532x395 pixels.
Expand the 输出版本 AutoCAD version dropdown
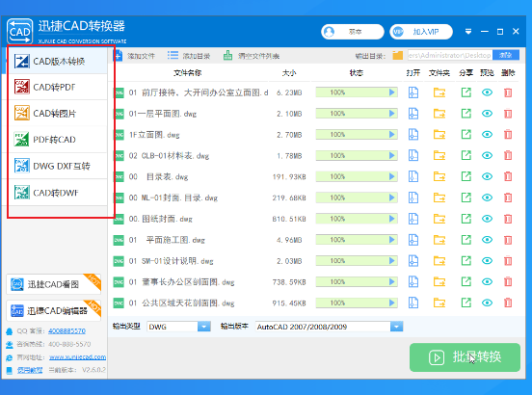396,327
